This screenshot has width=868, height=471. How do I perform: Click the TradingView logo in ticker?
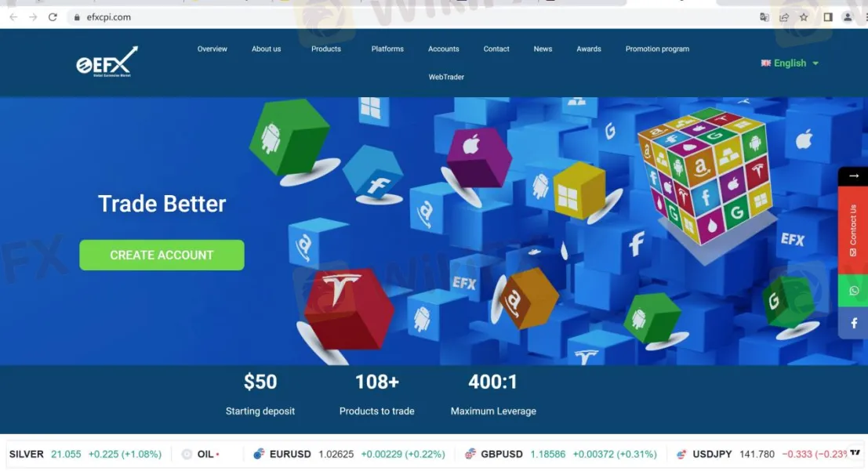(855, 453)
